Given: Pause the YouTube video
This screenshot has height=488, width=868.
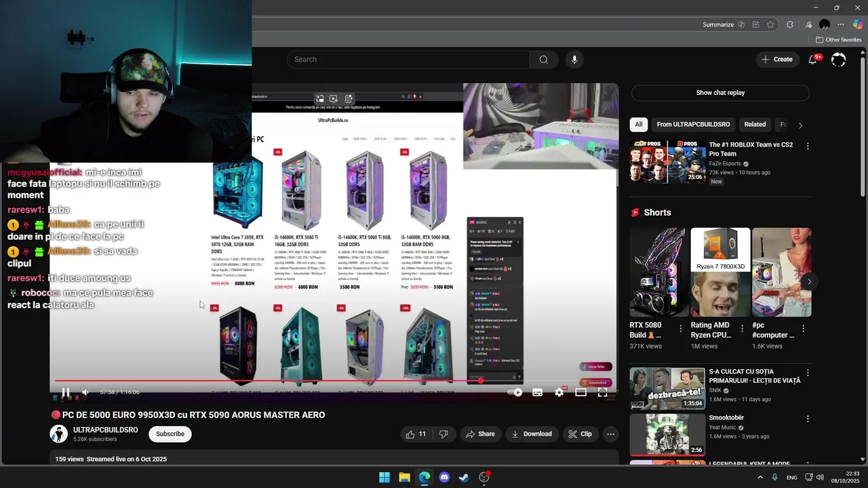Looking at the screenshot, I should [x=66, y=392].
